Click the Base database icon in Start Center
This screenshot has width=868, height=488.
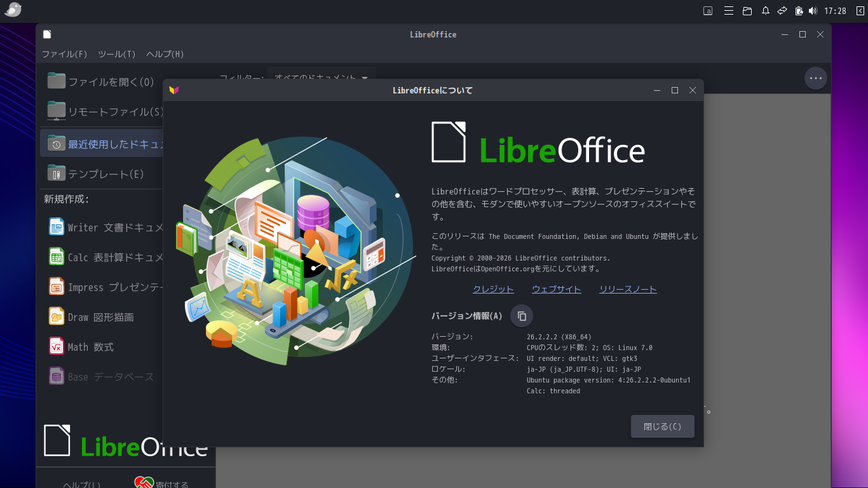coord(57,376)
